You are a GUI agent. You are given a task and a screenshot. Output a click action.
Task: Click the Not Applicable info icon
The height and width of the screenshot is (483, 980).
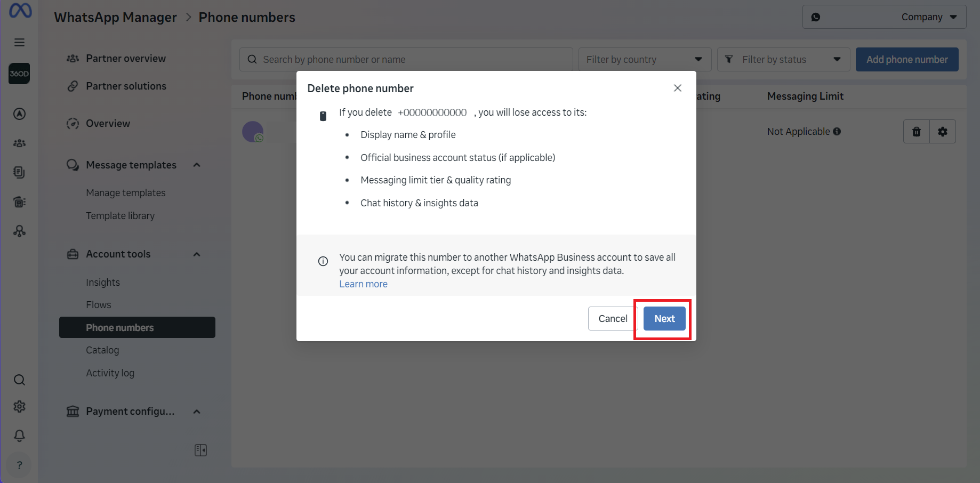[837, 131]
